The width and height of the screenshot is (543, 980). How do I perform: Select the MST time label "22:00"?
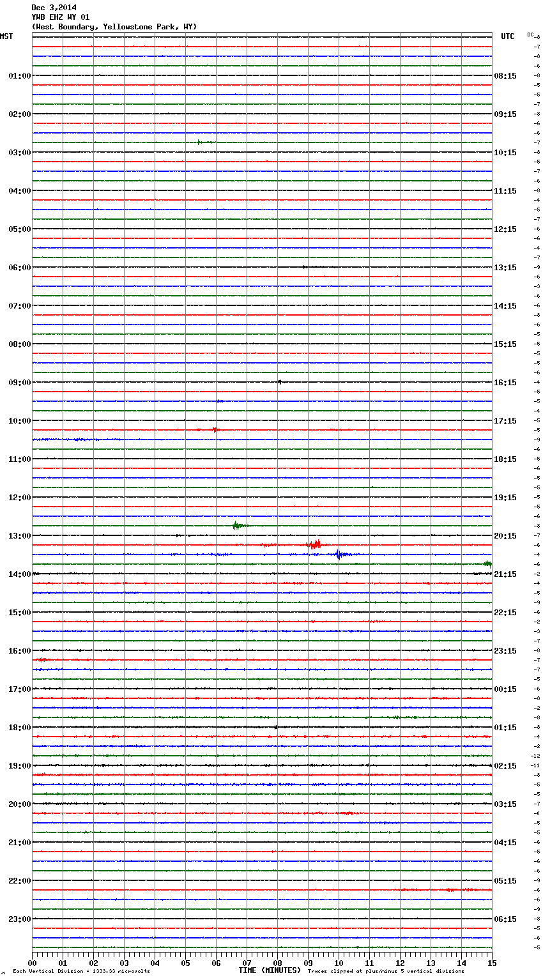click(20, 881)
